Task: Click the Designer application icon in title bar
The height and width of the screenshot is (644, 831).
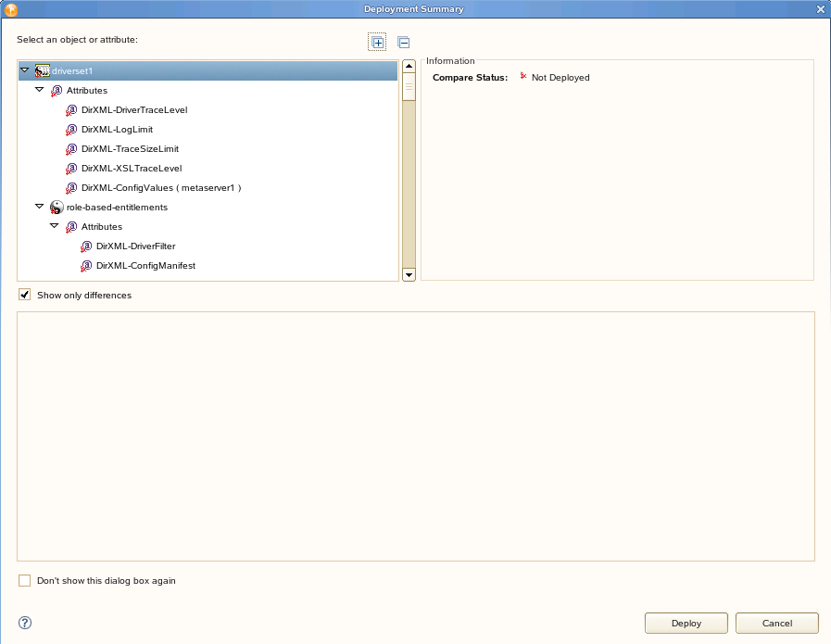Action: tap(10, 9)
